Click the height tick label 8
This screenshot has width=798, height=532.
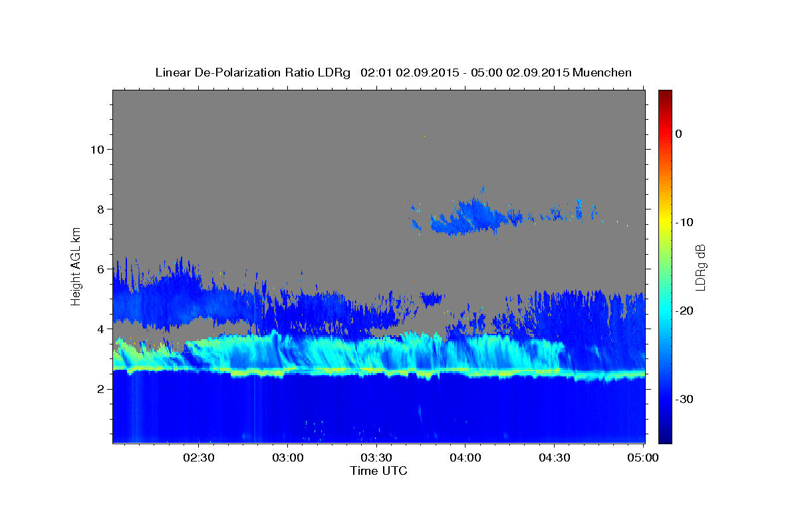[101, 209]
